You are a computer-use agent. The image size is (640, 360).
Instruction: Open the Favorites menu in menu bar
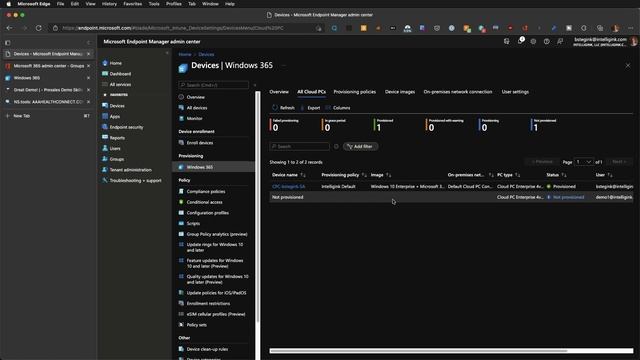click(133, 4)
